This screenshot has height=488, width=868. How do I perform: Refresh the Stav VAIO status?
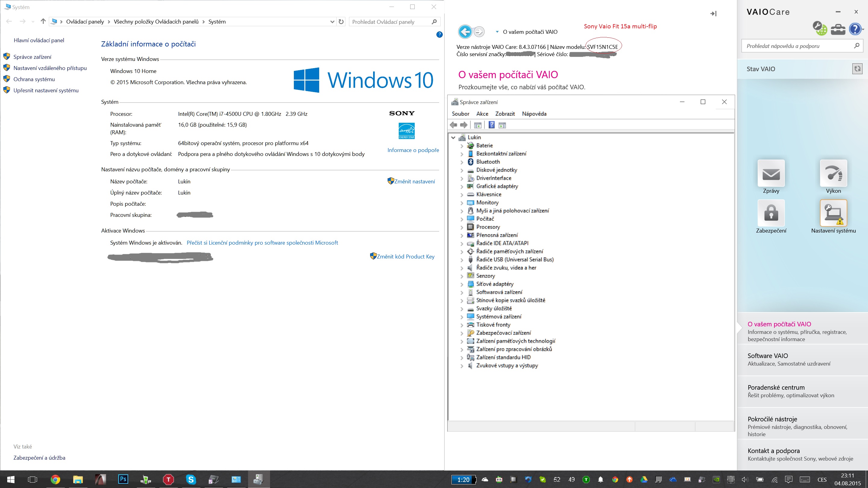[x=857, y=69]
